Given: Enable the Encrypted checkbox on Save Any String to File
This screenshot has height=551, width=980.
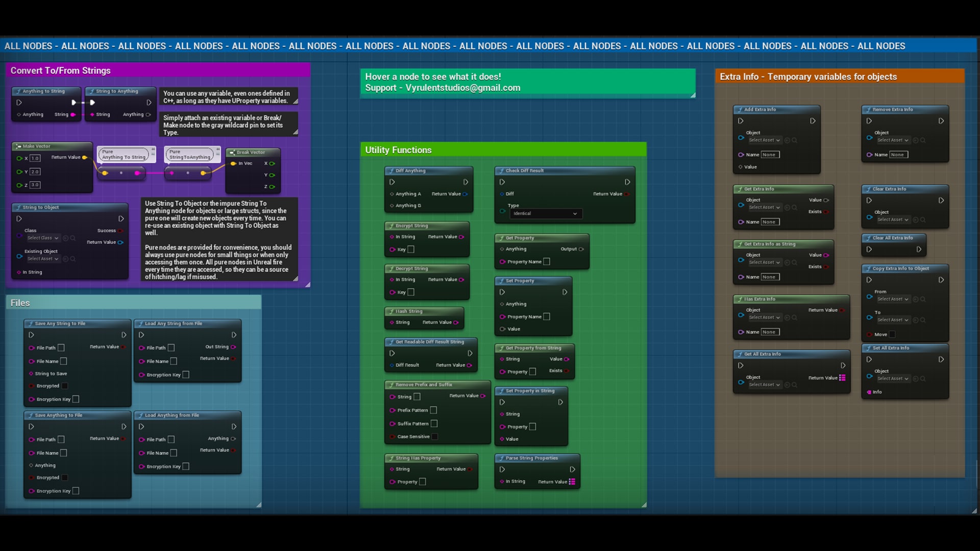Looking at the screenshot, I should [65, 386].
